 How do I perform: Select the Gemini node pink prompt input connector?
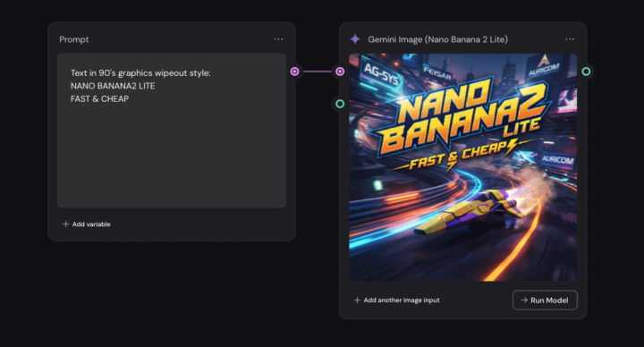[340, 72]
